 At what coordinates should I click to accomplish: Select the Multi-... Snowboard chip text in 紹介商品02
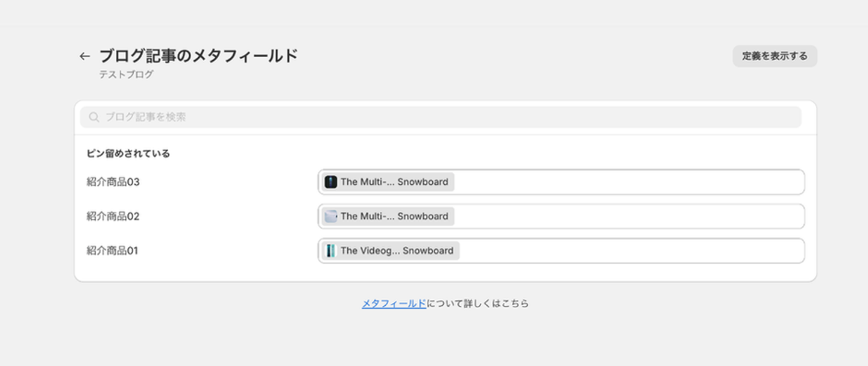pos(394,216)
